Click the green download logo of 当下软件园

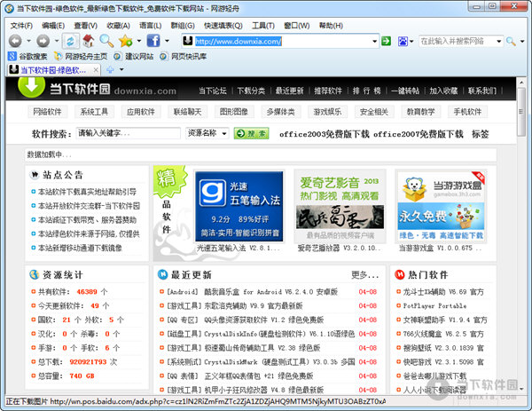pyautogui.click(x=32, y=87)
